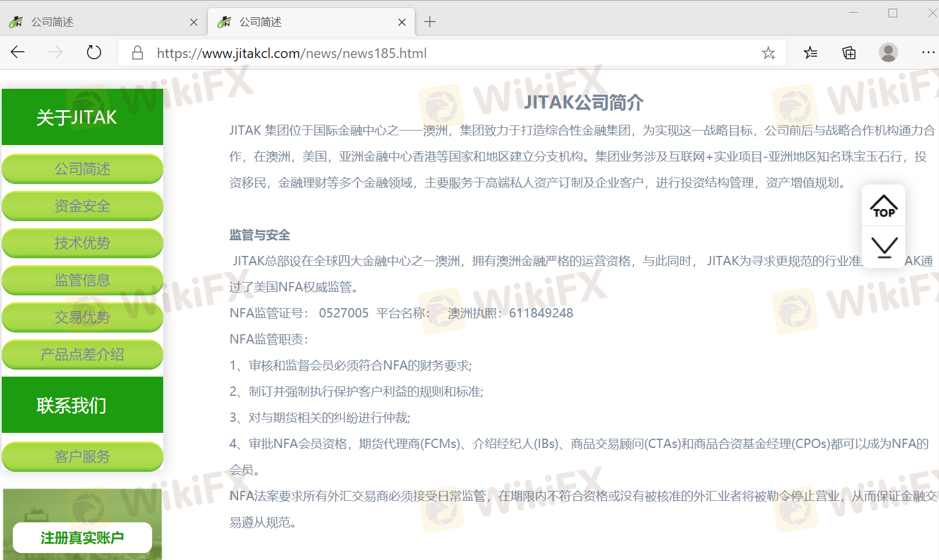Open the favorites list icon
939x560 pixels.
click(x=810, y=53)
